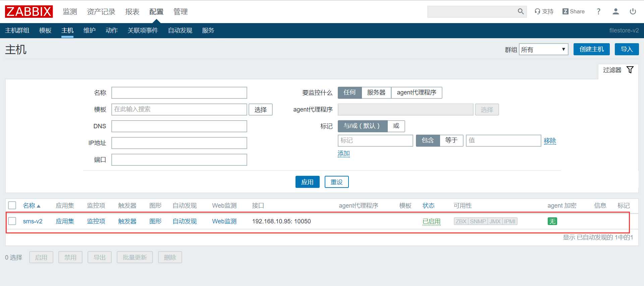Open the 监测 top menu
This screenshot has height=286, width=644.
tap(70, 12)
